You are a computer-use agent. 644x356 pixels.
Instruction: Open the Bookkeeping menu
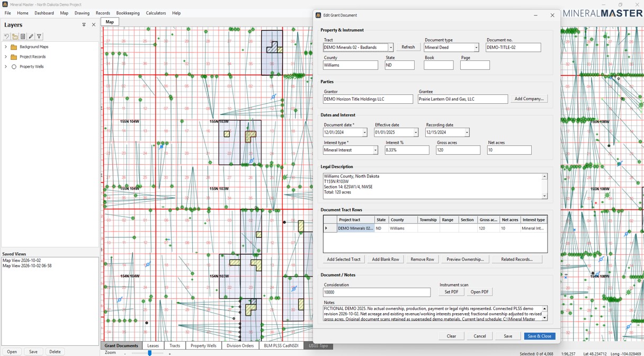[x=128, y=13]
